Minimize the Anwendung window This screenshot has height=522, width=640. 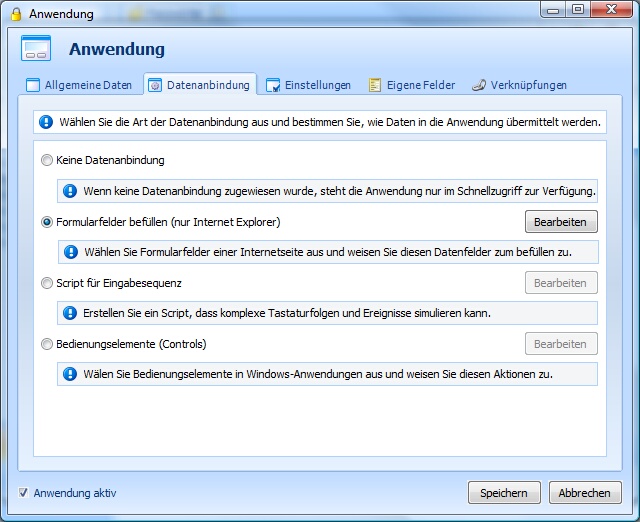[x=553, y=10]
